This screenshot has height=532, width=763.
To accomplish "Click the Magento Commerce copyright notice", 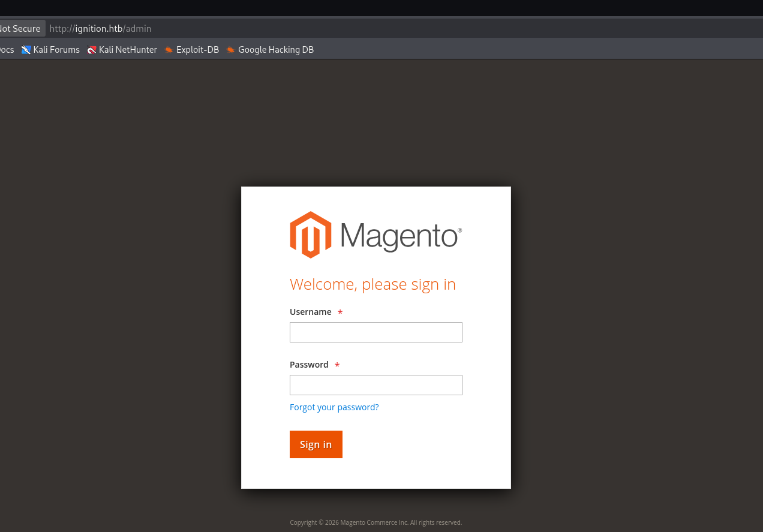I will pyautogui.click(x=376, y=522).
